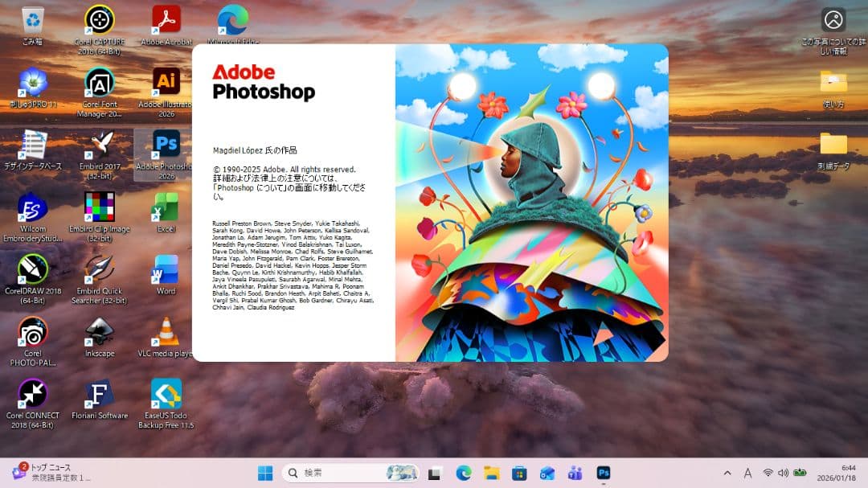The image size is (868, 488).
Task: Expand the hidden system tray icons chevron
Action: pos(727,474)
